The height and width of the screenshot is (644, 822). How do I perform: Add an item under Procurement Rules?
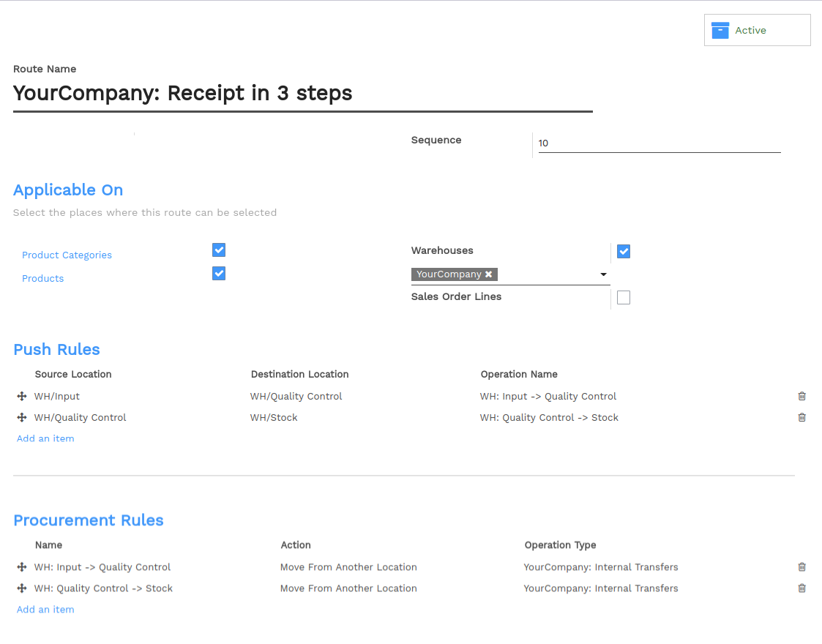click(45, 610)
